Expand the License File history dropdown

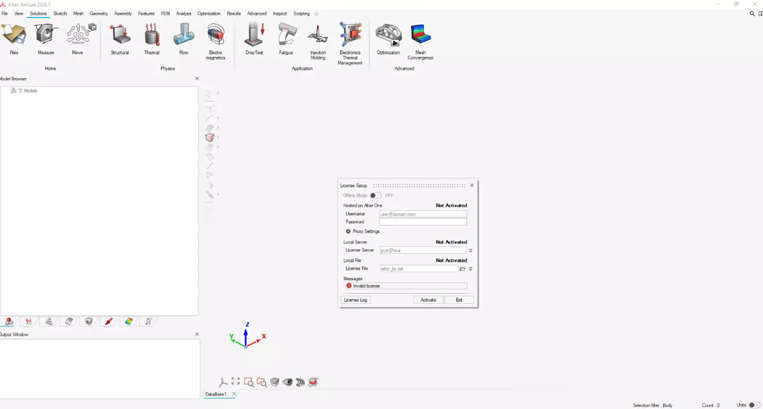coord(471,268)
